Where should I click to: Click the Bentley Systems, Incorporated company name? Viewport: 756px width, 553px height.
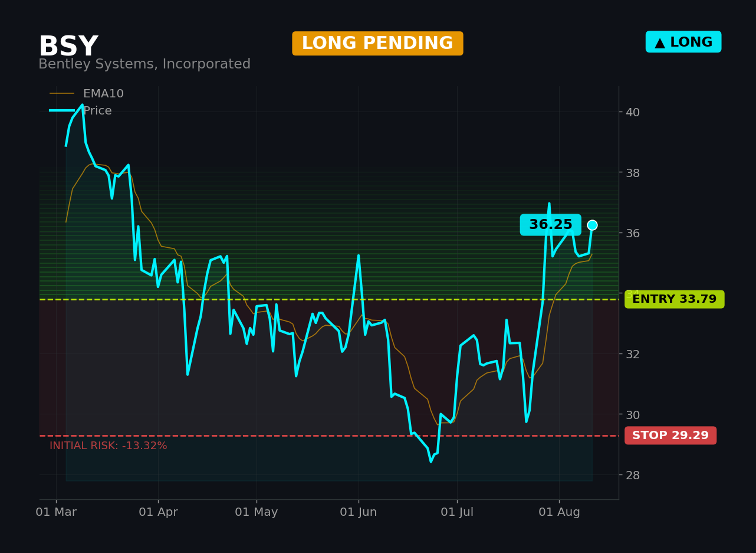pos(144,64)
